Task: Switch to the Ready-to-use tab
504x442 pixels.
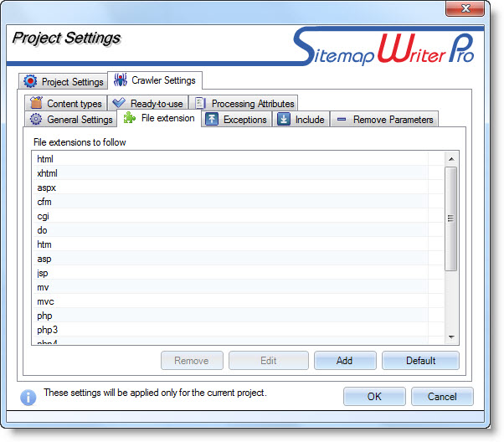Action: click(x=148, y=103)
